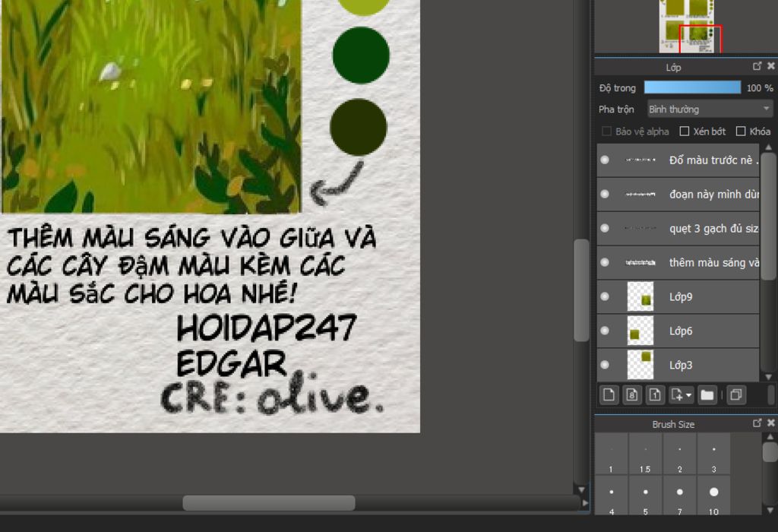The image size is (778, 532).
Task: Duplicate the selected layer
Action: pos(736,395)
